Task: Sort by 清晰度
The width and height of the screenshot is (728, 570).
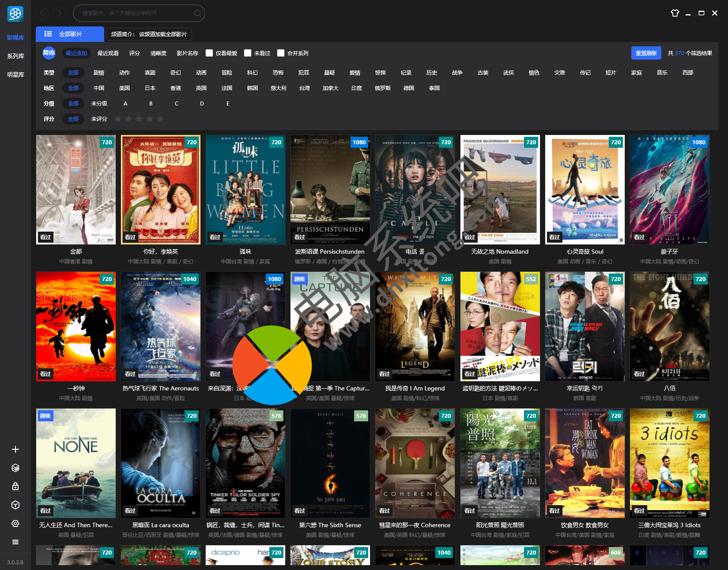Action: [x=158, y=53]
